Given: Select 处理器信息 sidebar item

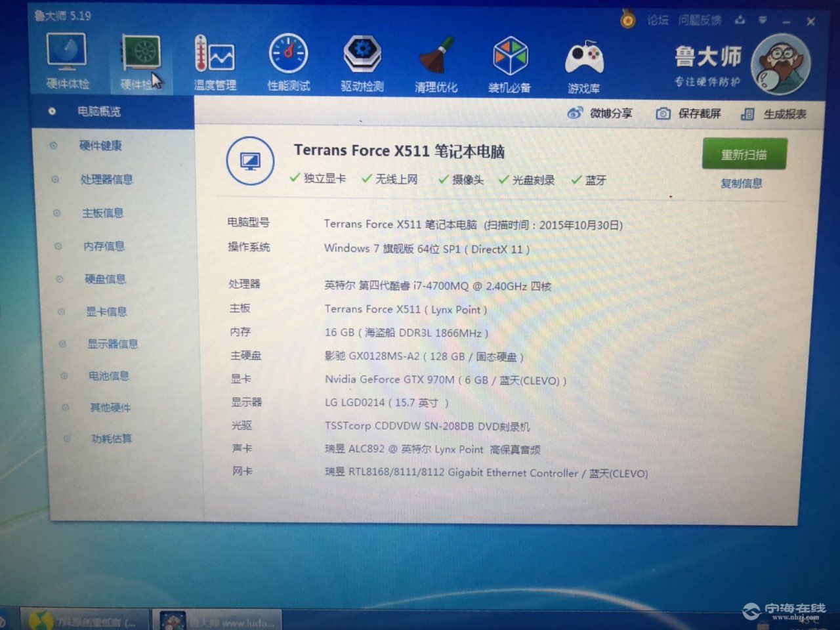Looking at the screenshot, I should tap(106, 179).
